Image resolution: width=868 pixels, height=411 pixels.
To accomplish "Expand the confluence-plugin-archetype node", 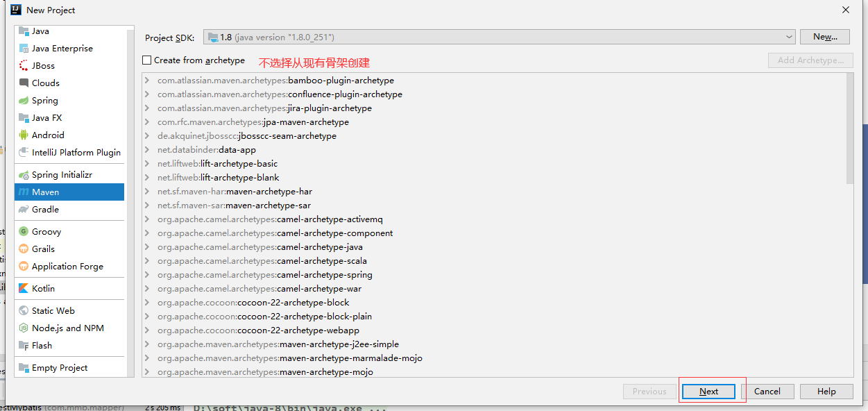I will 147,94.
